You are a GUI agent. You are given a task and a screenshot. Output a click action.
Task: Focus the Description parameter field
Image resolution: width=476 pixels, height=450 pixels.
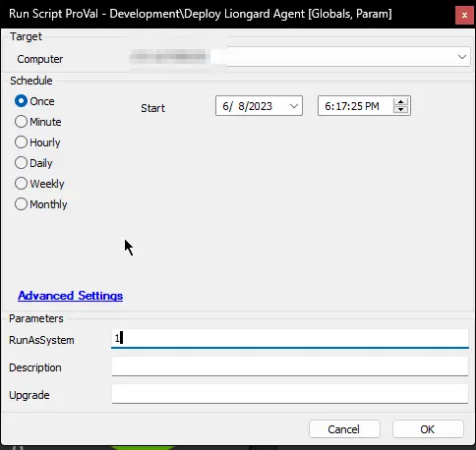tap(290, 366)
